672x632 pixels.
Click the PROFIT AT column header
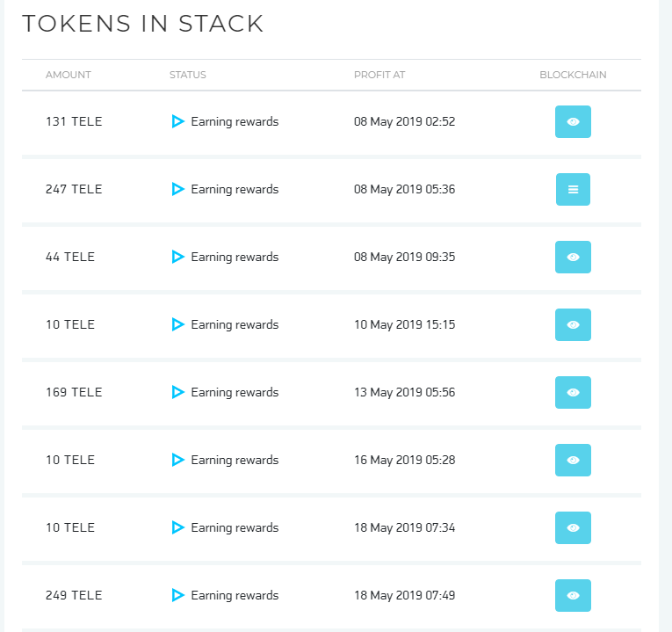379,75
